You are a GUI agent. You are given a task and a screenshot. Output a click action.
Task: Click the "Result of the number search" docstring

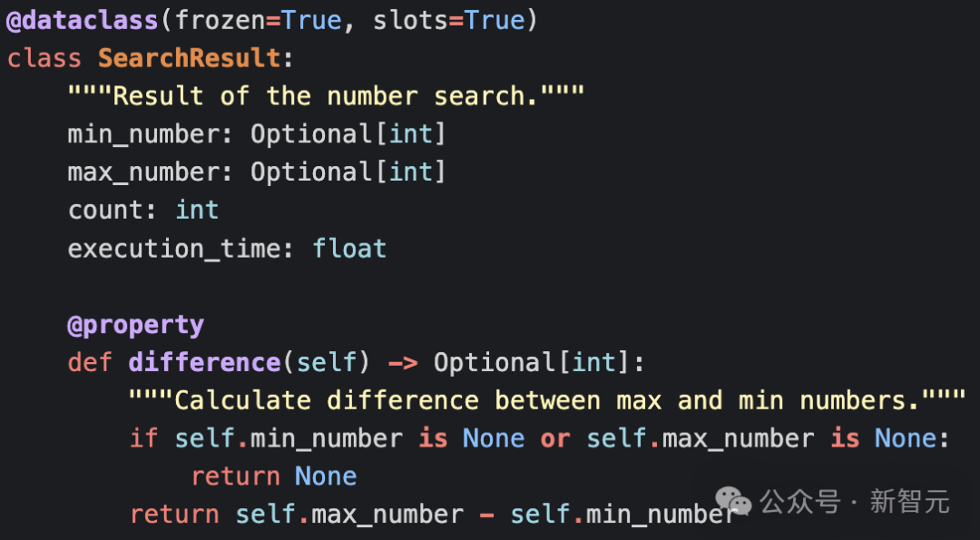(x=326, y=96)
